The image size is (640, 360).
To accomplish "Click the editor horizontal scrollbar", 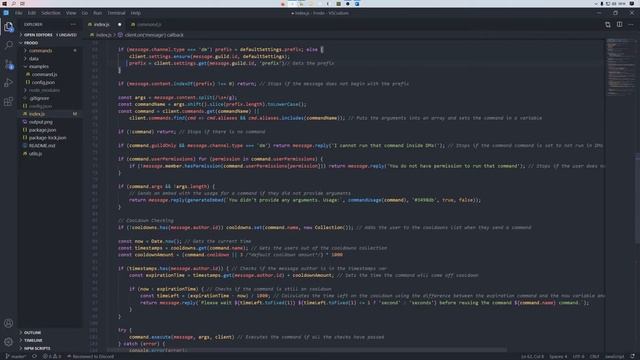I will coord(307,350).
